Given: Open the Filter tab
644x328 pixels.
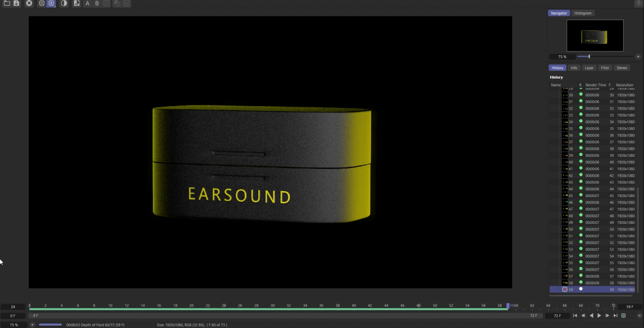Looking at the screenshot, I should [605, 68].
